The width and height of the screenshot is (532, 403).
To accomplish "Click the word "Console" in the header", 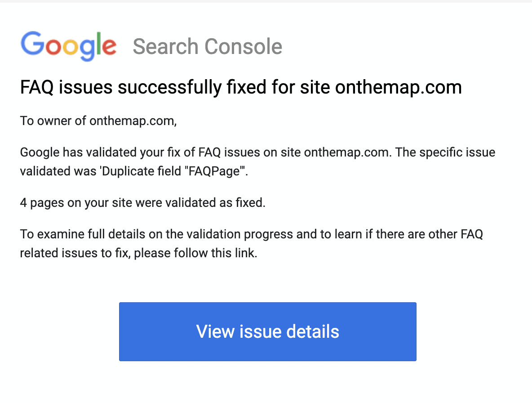I will [x=243, y=46].
